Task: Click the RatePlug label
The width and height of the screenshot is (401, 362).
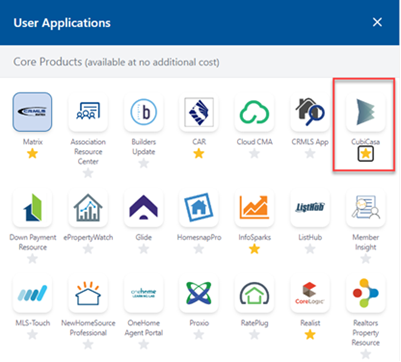Action: [255, 323]
